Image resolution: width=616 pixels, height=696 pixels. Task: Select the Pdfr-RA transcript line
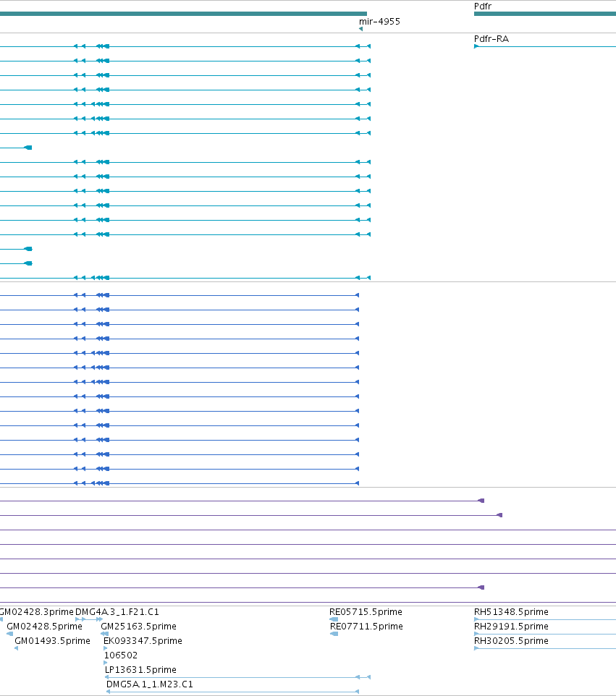pyautogui.click(x=545, y=46)
